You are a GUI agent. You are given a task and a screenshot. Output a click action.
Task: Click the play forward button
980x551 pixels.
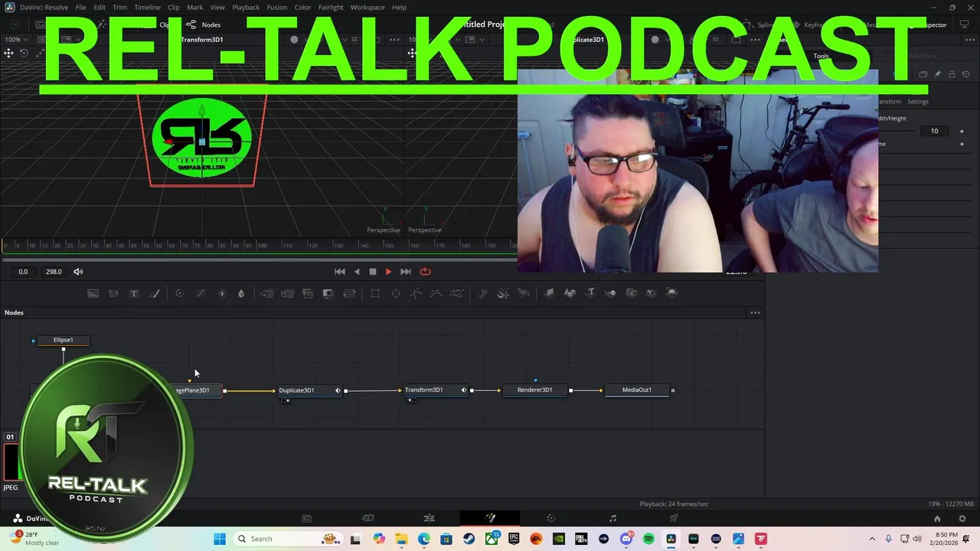388,272
